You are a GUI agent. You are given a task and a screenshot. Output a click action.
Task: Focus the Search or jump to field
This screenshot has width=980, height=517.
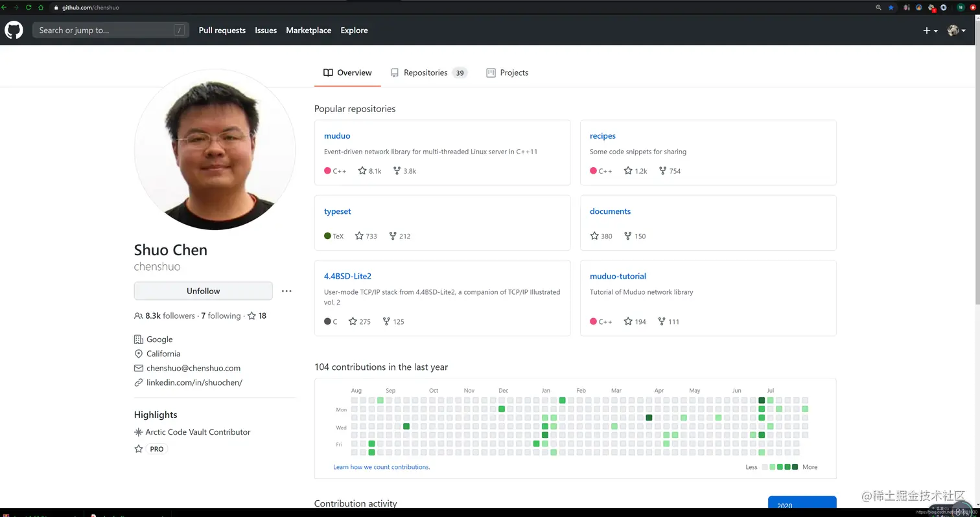(111, 30)
